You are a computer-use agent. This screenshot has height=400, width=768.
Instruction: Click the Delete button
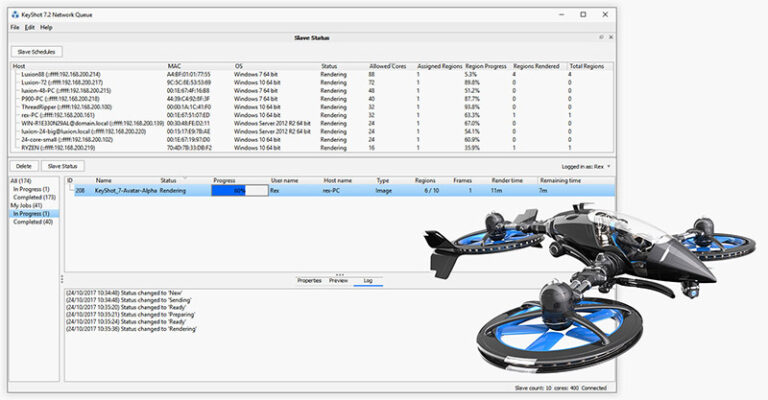24,166
